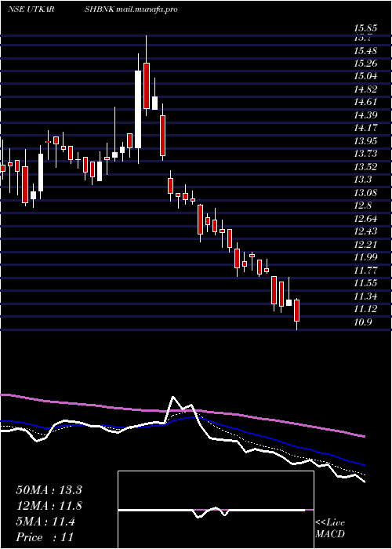
Task: Click the 50MA : 13.3 readout
Action: [49, 490]
